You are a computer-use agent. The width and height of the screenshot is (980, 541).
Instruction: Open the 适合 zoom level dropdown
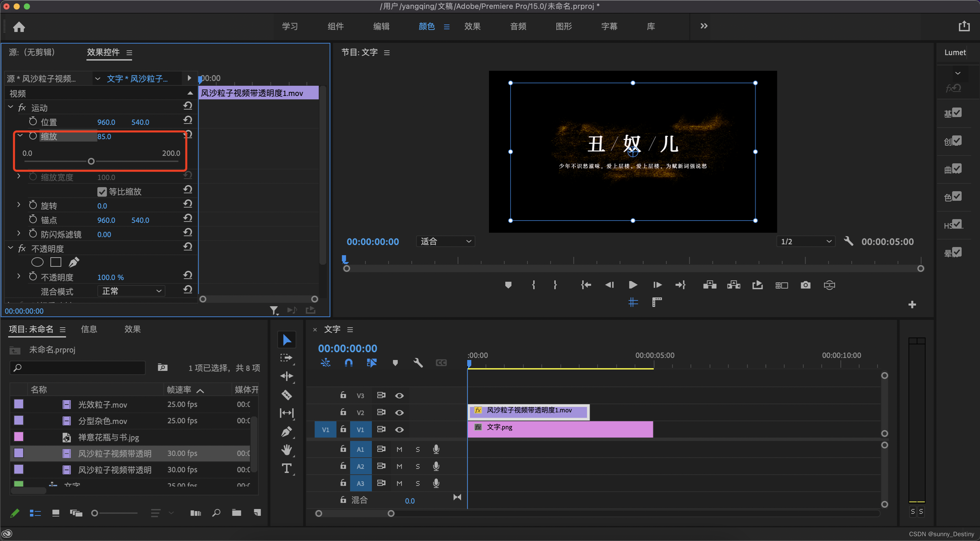pyautogui.click(x=445, y=241)
